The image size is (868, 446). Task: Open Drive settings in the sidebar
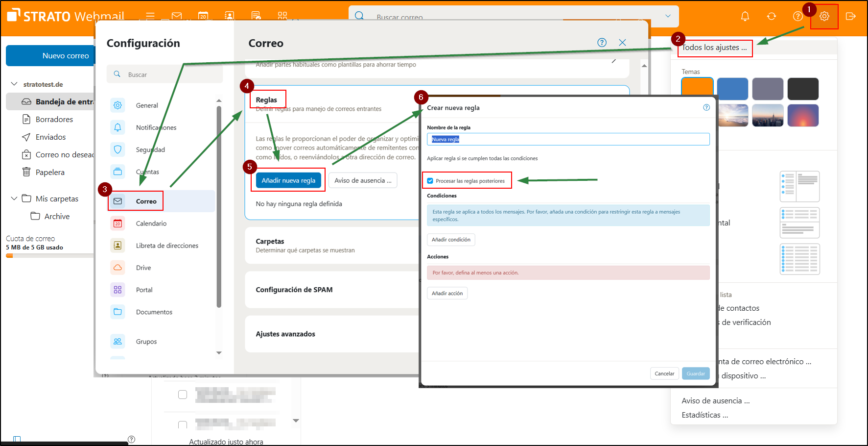click(x=143, y=268)
